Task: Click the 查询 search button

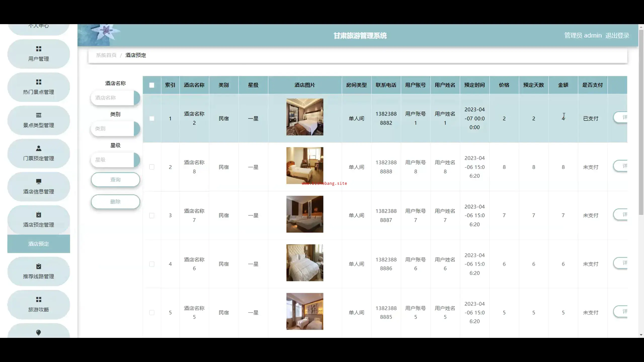Action: click(x=115, y=179)
